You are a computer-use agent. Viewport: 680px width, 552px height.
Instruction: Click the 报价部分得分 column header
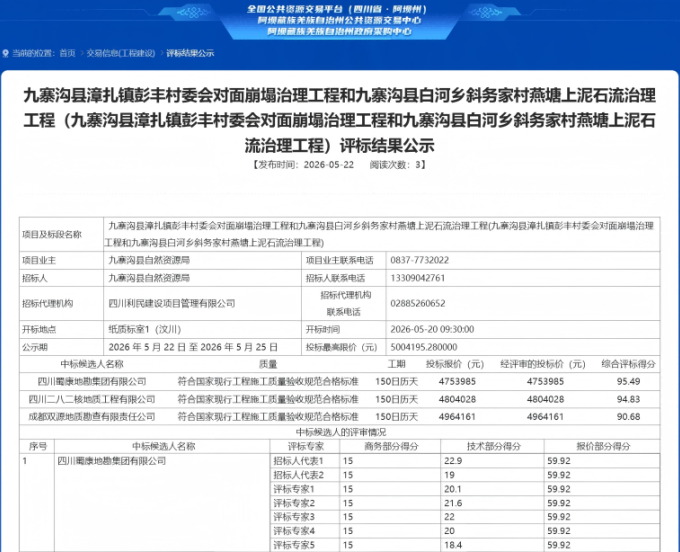click(x=603, y=447)
